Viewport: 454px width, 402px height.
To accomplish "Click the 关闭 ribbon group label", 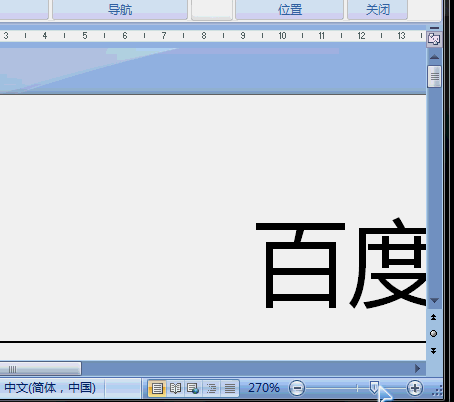I will pos(378,10).
